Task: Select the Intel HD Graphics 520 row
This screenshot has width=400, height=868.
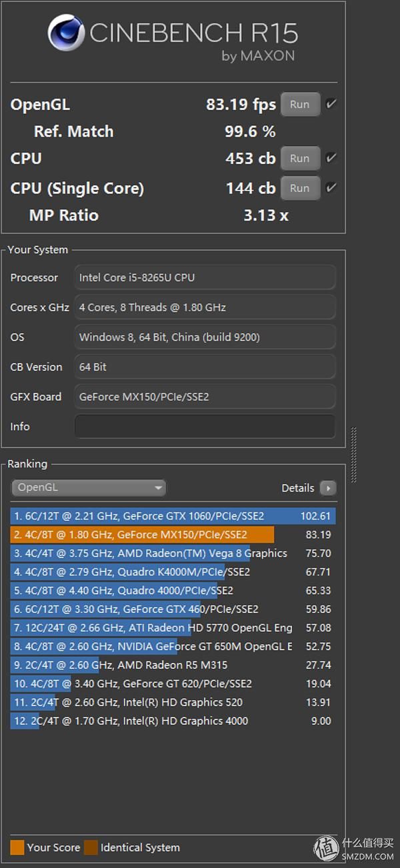Action: 173,702
